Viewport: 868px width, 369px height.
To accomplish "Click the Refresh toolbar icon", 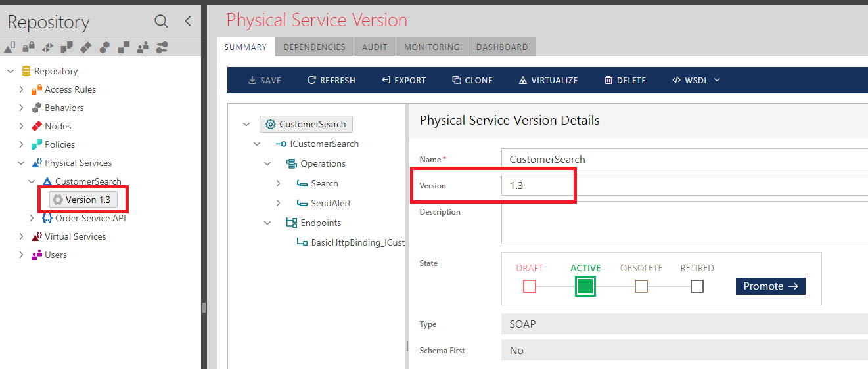I will point(312,80).
